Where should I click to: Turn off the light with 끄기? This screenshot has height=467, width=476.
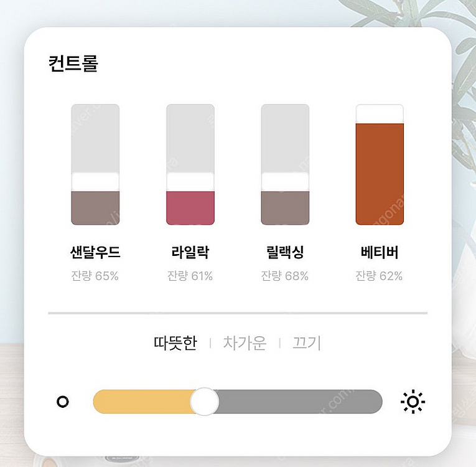(x=306, y=343)
